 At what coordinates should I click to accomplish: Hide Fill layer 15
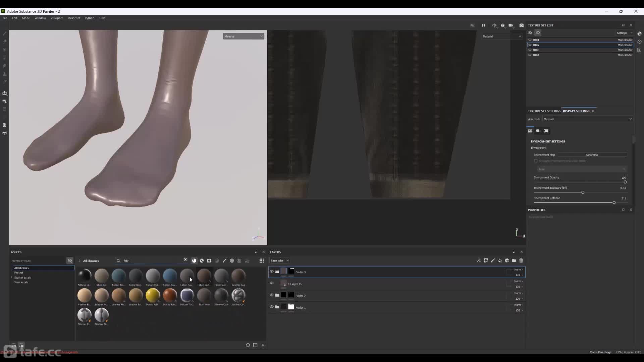[272, 283]
